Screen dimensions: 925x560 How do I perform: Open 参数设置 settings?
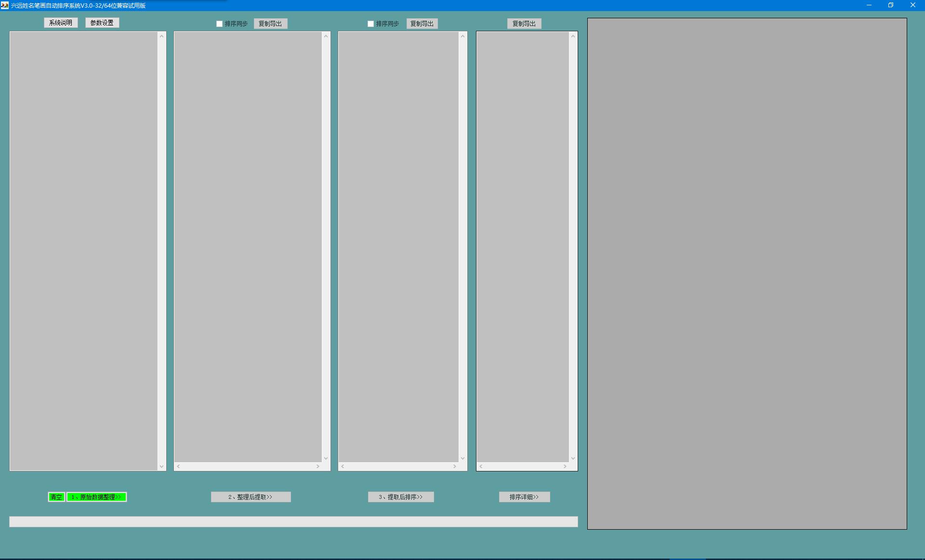tap(102, 23)
